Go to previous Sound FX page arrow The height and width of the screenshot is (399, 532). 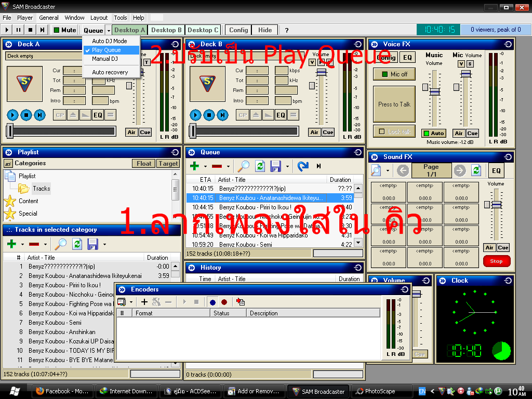point(403,170)
